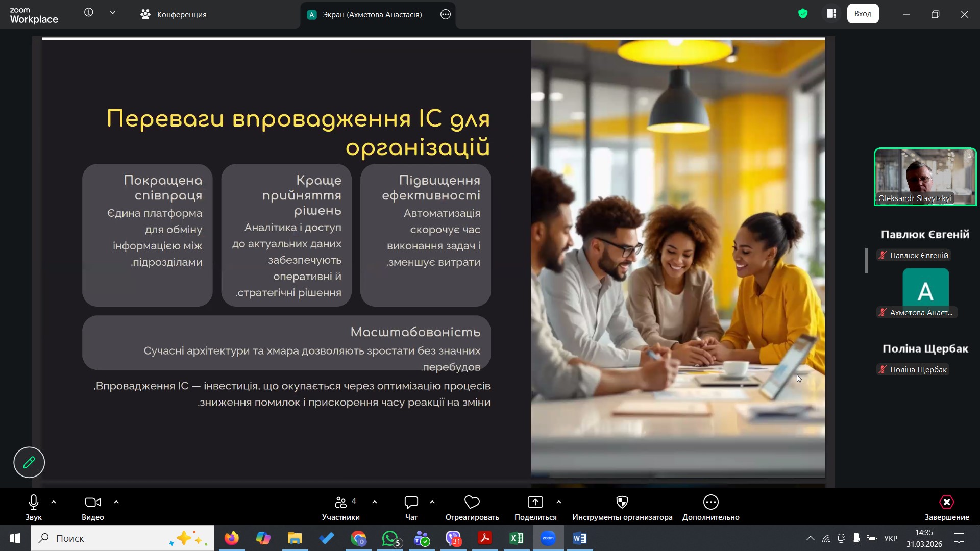Click the annotation pencil icon
Screen dimensions: 980x551
(29, 462)
